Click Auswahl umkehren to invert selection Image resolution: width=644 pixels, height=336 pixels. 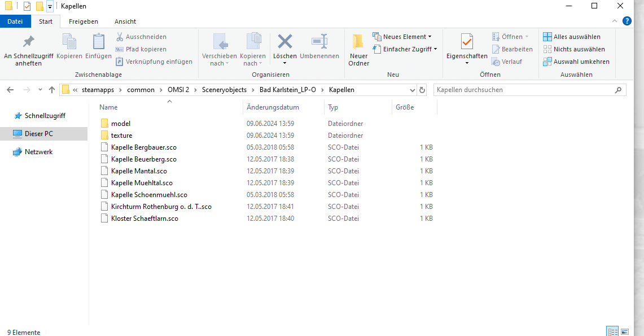click(576, 62)
